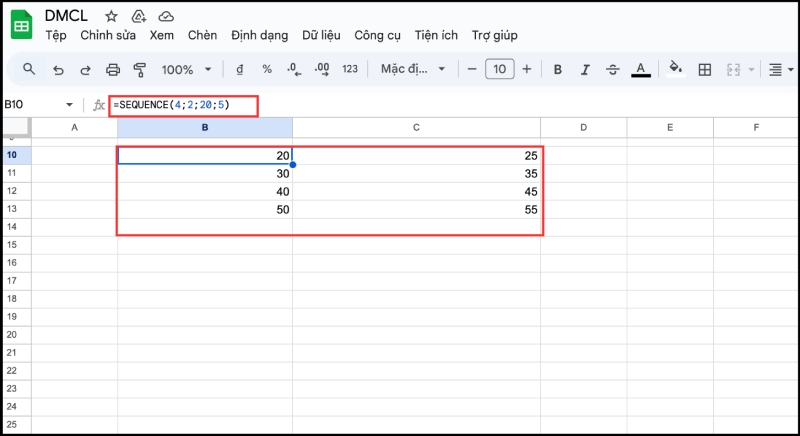The width and height of the screenshot is (800, 436).
Task: Click the DMCL document title
Action: tap(66, 16)
